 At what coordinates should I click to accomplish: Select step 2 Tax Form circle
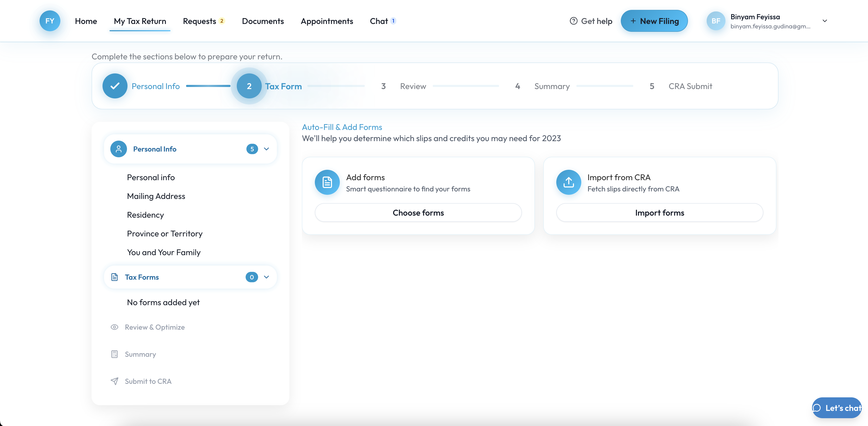coord(249,86)
